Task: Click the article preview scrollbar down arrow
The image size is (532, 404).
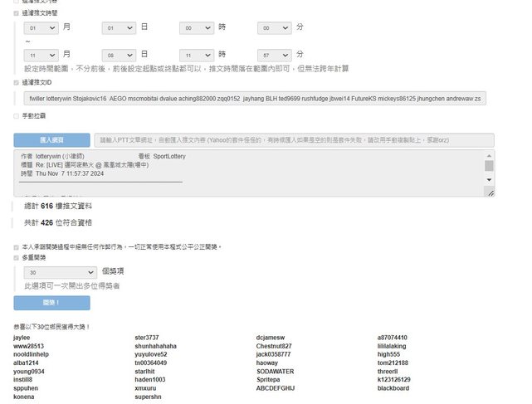Action: click(x=490, y=179)
